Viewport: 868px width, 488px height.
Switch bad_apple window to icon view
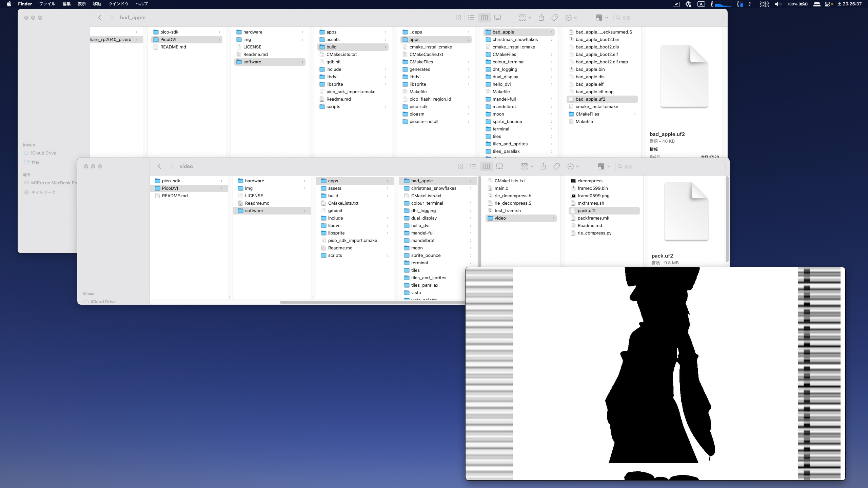pos(458,18)
